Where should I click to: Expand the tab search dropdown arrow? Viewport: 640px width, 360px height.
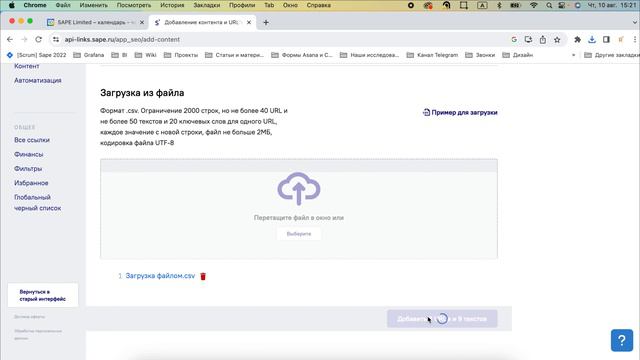point(635,22)
